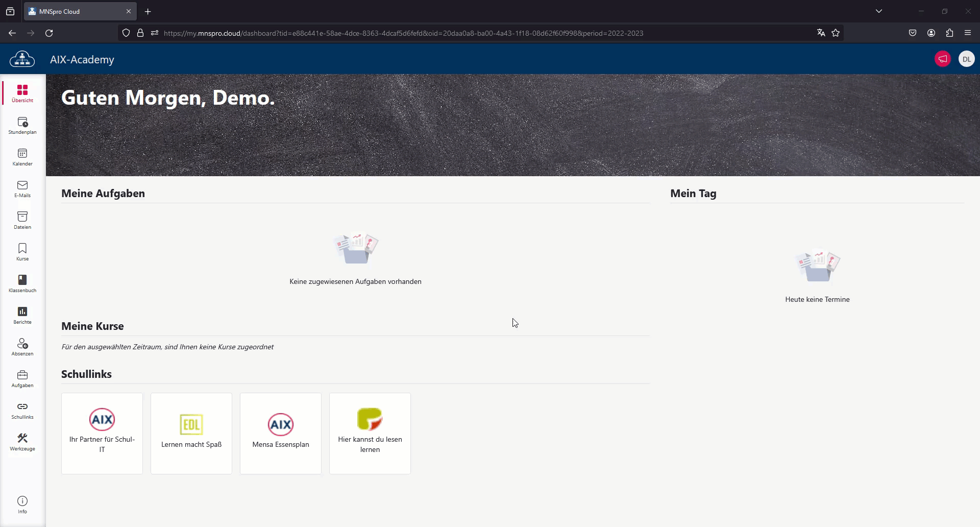View Berichte reports
This screenshot has width=980, height=527.
tap(22, 316)
